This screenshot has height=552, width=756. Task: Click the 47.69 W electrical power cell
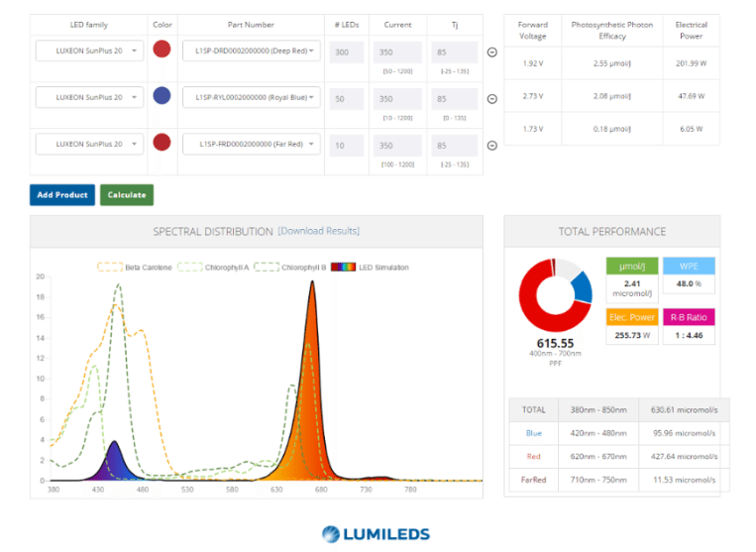pyautogui.click(x=692, y=96)
